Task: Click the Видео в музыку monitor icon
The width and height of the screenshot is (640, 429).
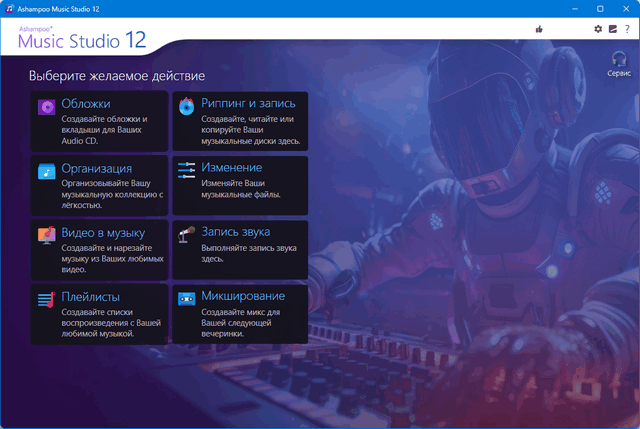Action: click(x=46, y=235)
